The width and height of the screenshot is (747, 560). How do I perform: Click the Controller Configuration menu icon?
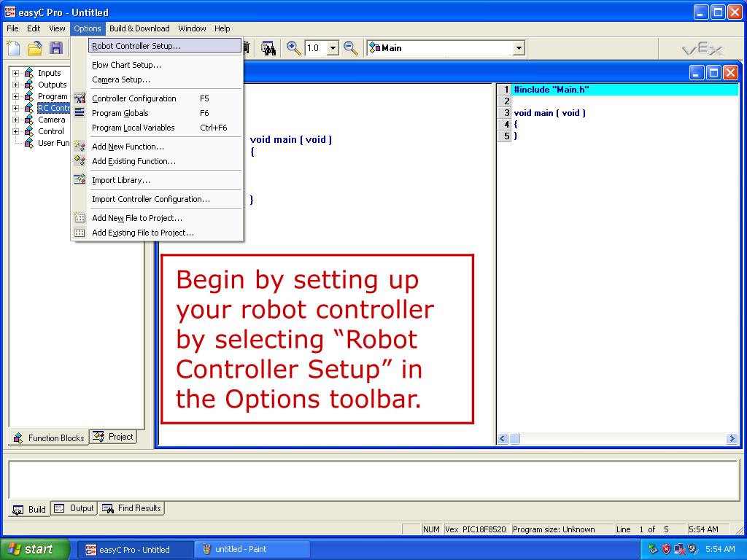pyautogui.click(x=80, y=98)
